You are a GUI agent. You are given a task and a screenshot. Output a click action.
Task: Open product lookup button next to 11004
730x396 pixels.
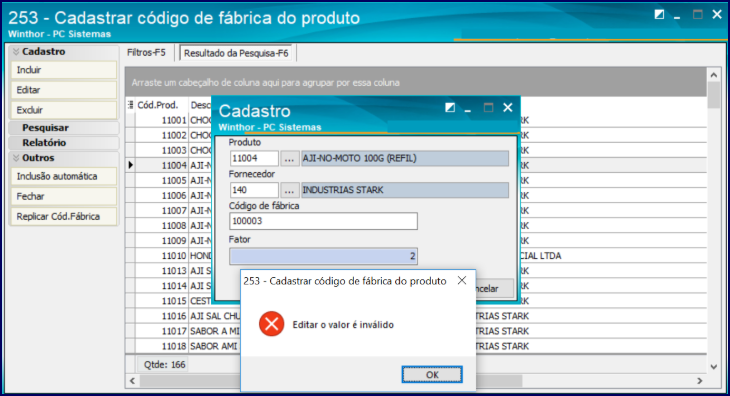(x=289, y=159)
